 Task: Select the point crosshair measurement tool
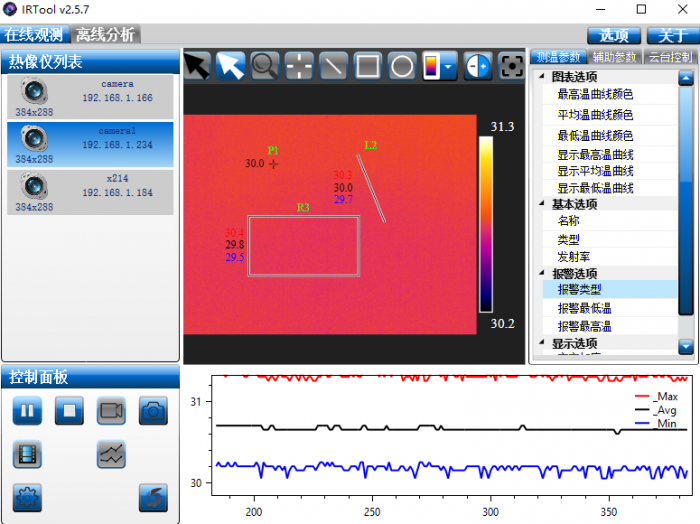[x=299, y=67]
